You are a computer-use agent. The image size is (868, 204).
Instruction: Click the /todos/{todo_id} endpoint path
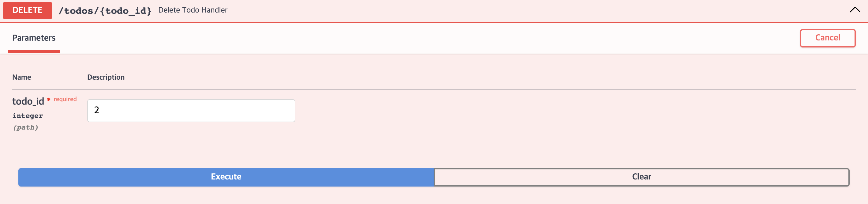[105, 11]
